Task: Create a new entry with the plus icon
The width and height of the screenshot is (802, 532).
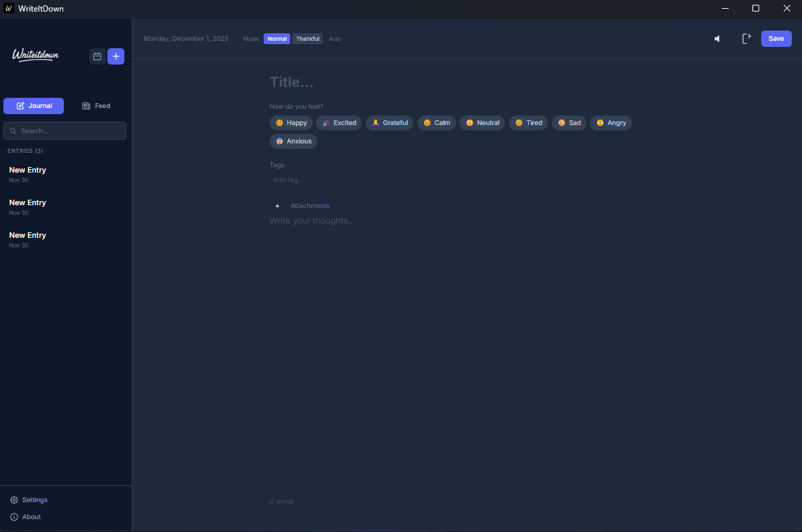Action: tap(116, 56)
